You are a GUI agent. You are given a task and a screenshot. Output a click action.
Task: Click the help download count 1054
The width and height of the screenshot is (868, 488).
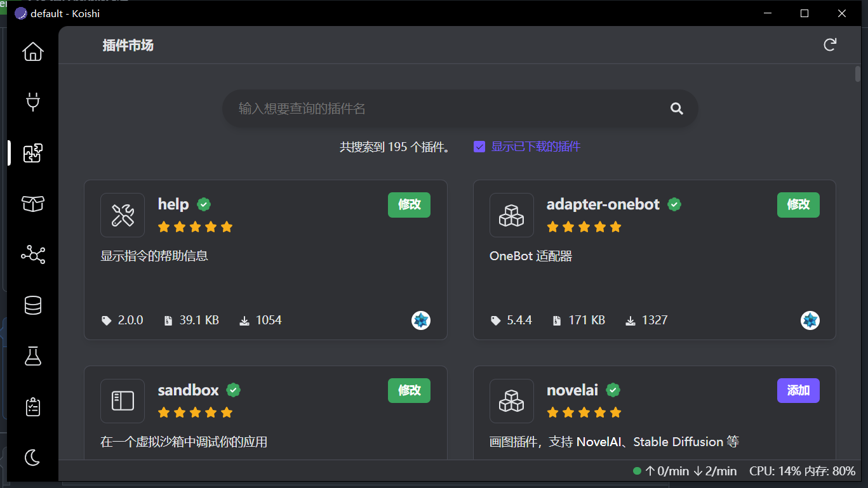pos(260,320)
